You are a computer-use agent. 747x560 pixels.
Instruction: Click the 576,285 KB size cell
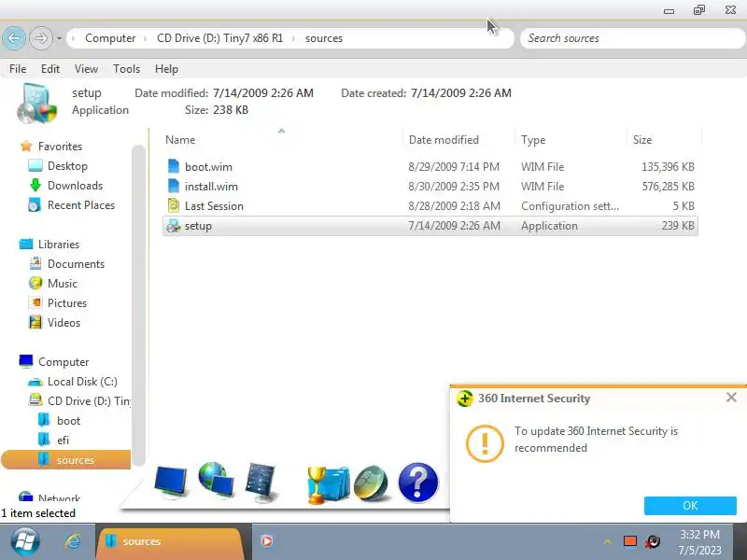(668, 186)
